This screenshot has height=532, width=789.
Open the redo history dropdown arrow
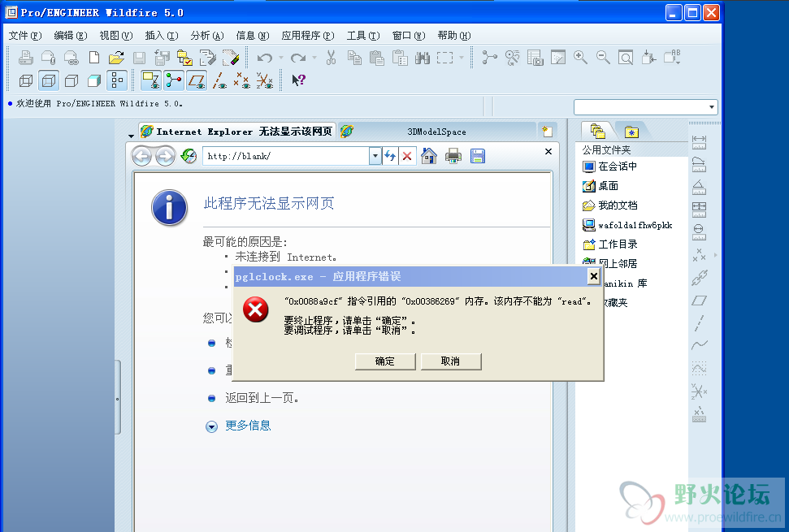point(314,58)
